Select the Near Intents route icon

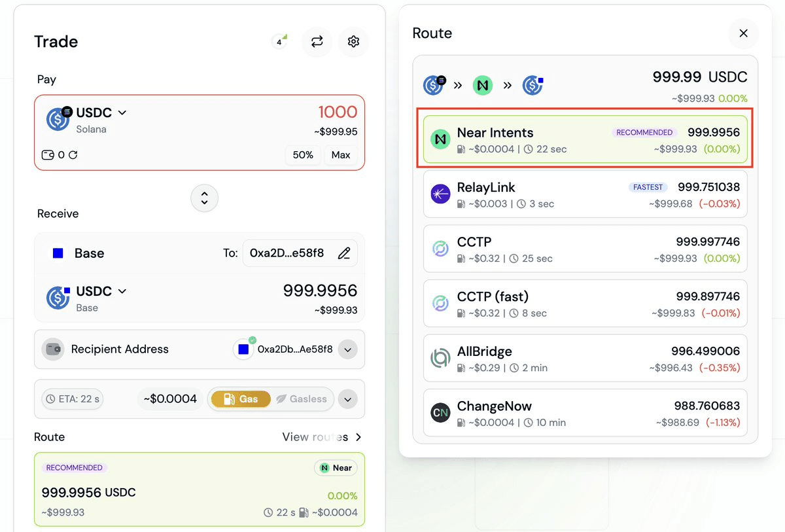pyautogui.click(x=440, y=139)
